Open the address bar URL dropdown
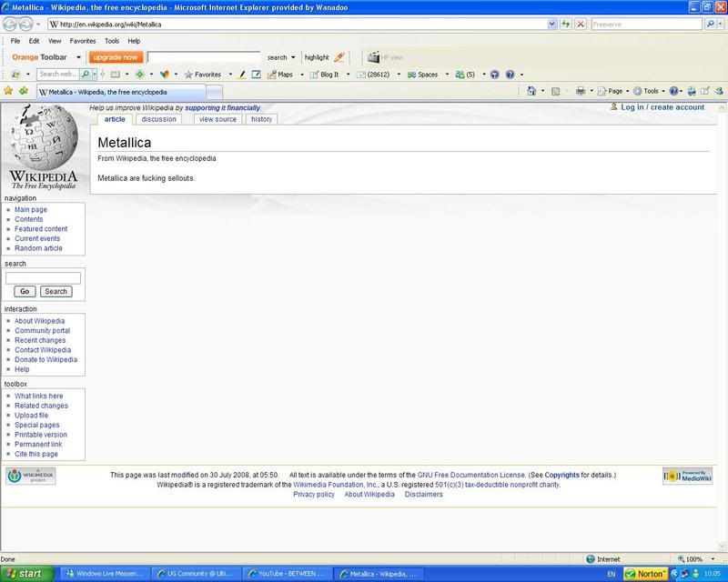 (551, 25)
